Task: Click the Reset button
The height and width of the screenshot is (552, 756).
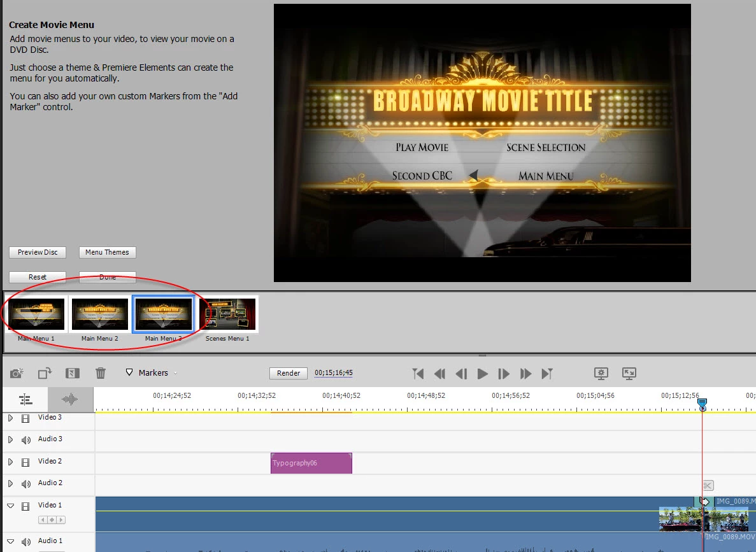Action: [38, 277]
